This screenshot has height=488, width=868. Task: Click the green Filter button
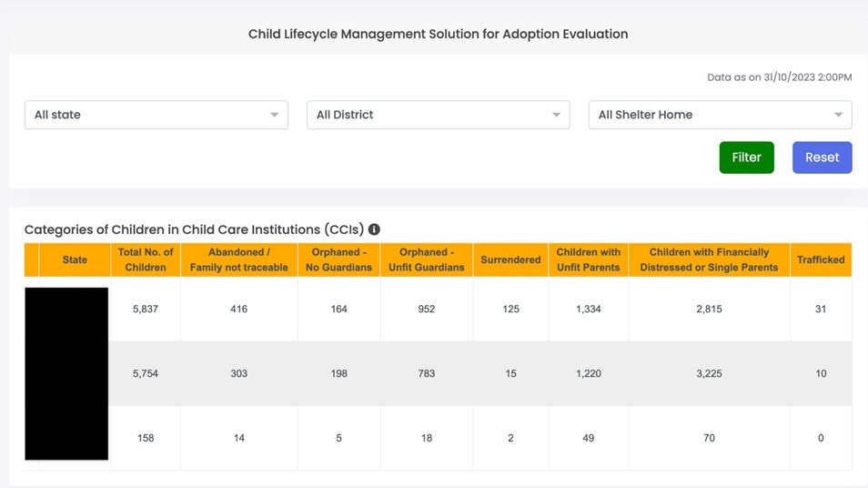coord(747,158)
